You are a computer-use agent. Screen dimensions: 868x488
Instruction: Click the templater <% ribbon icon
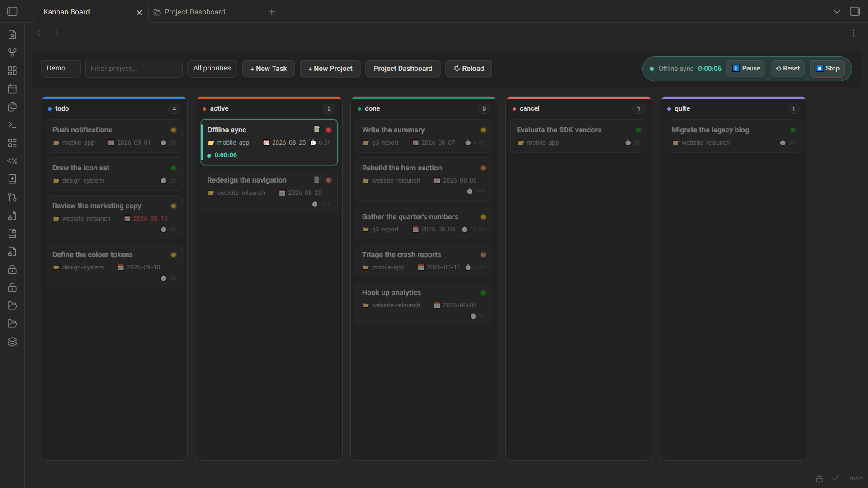click(13, 161)
